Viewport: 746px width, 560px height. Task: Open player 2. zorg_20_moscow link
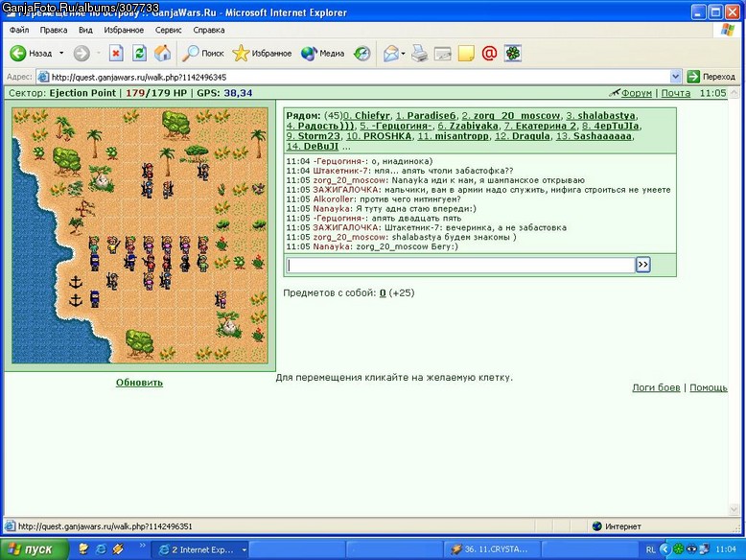511,116
